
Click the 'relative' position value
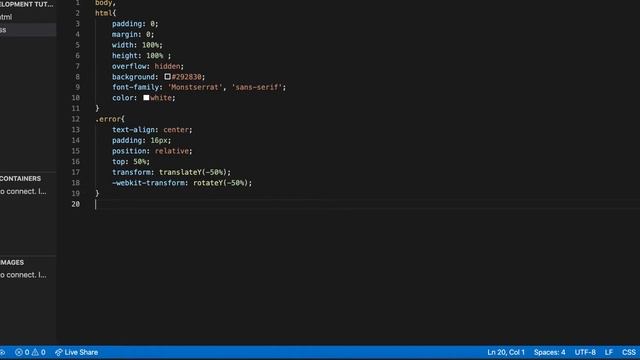click(172, 151)
